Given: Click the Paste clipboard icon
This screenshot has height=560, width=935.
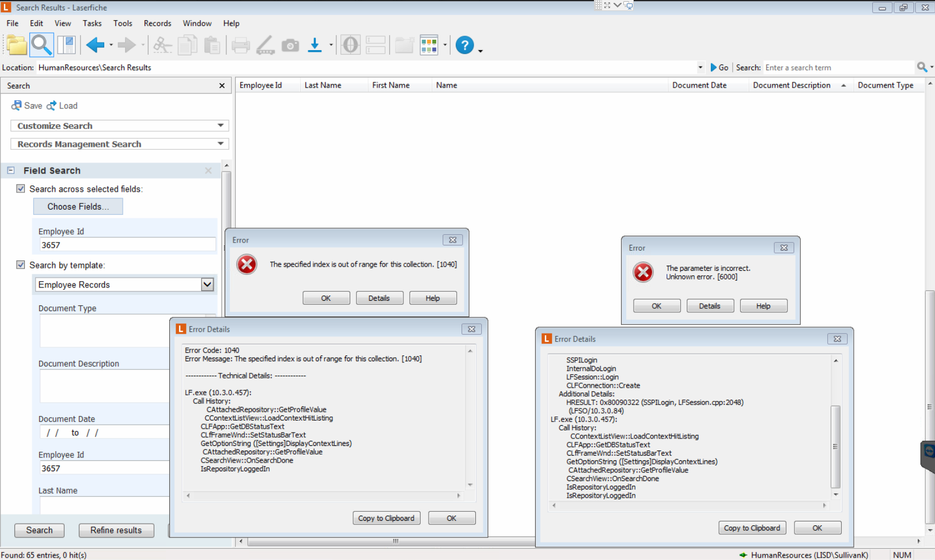Looking at the screenshot, I should 212,45.
